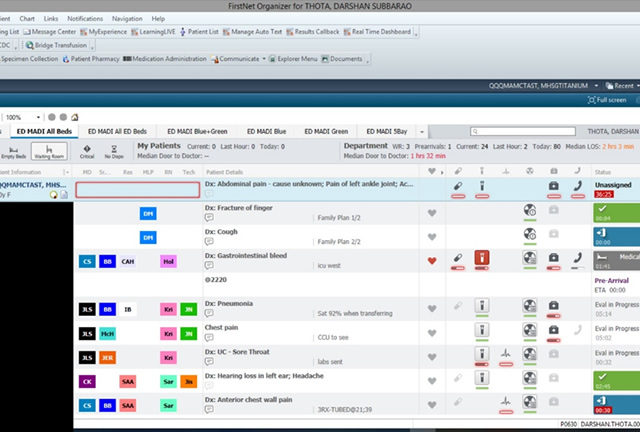Open the Message Center toolbar icon
Image resolution: width=640 pixels, height=432 pixels.
tap(28, 33)
